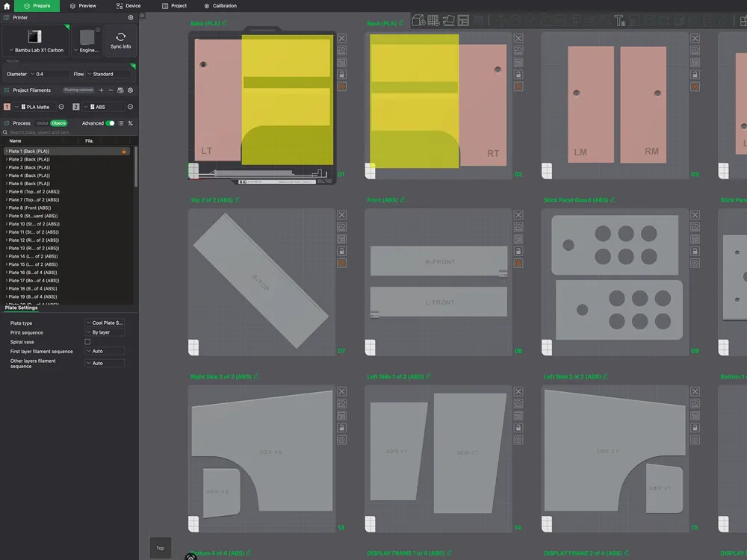Select filament 2 gray color swatch
Screen dimensions: 747x560
[x=75, y=107]
